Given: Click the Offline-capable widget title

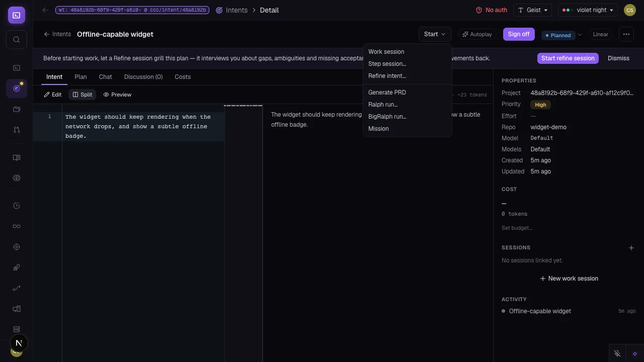Looking at the screenshot, I should (x=115, y=34).
